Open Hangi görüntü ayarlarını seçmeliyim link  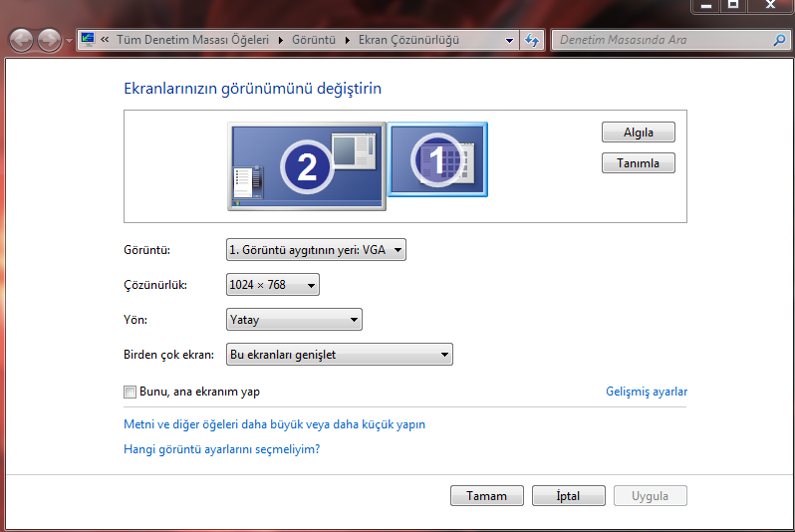point(221,449)
